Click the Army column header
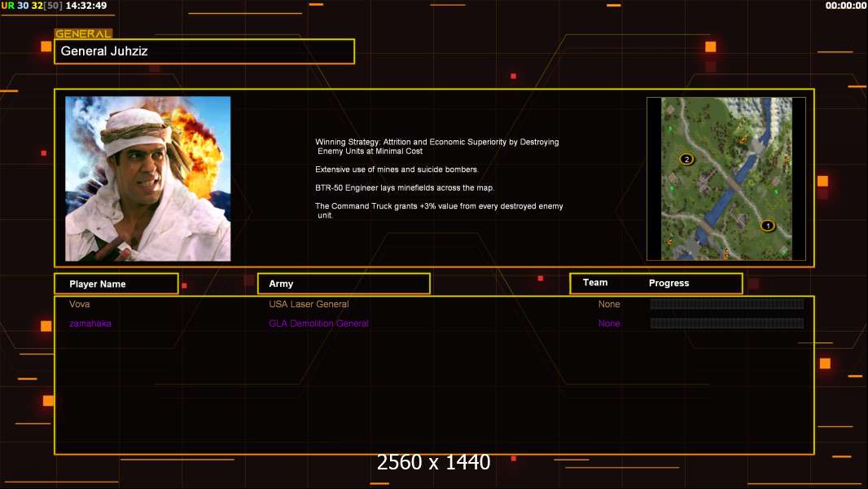This screenshot has height=489, width=868. click(x=344, y=284)
